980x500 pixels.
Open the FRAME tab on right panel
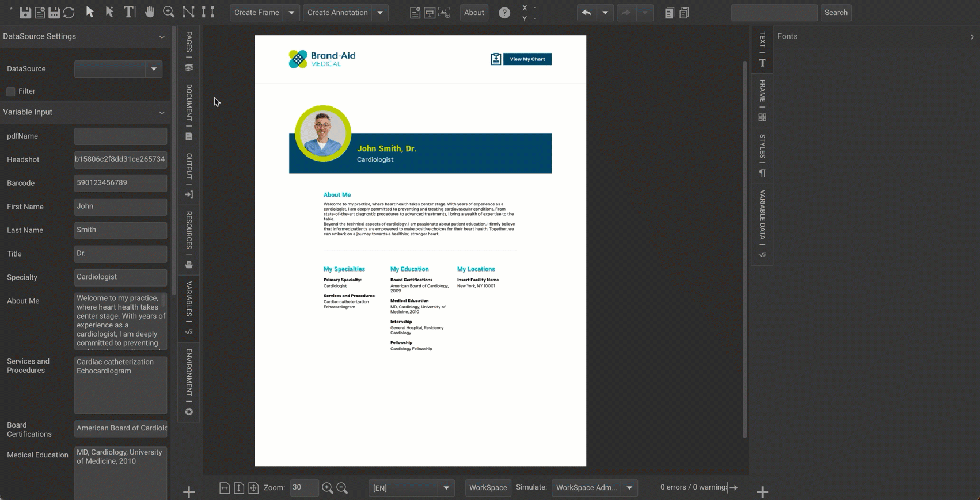[x=762, y=100]
